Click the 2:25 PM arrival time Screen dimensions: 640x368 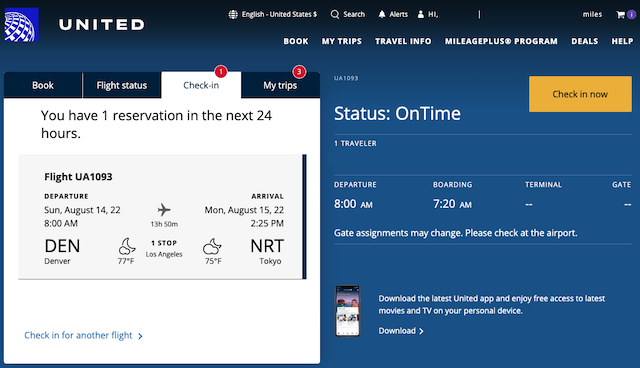[267, 224]
